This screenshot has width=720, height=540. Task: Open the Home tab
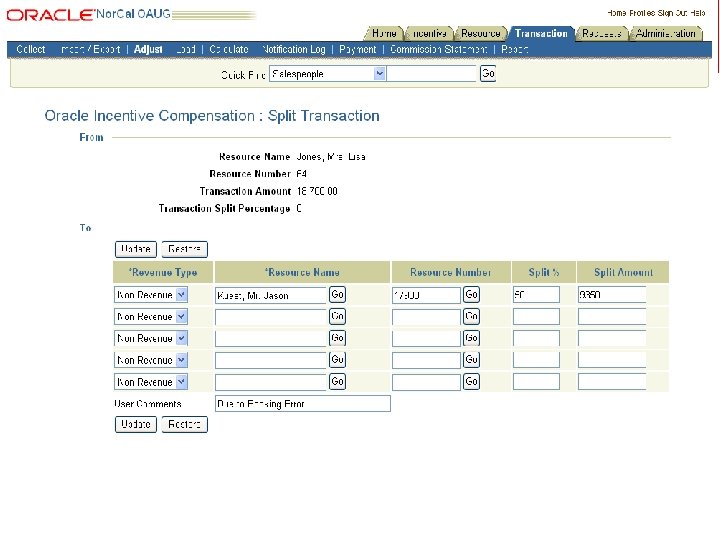[384, 34]
